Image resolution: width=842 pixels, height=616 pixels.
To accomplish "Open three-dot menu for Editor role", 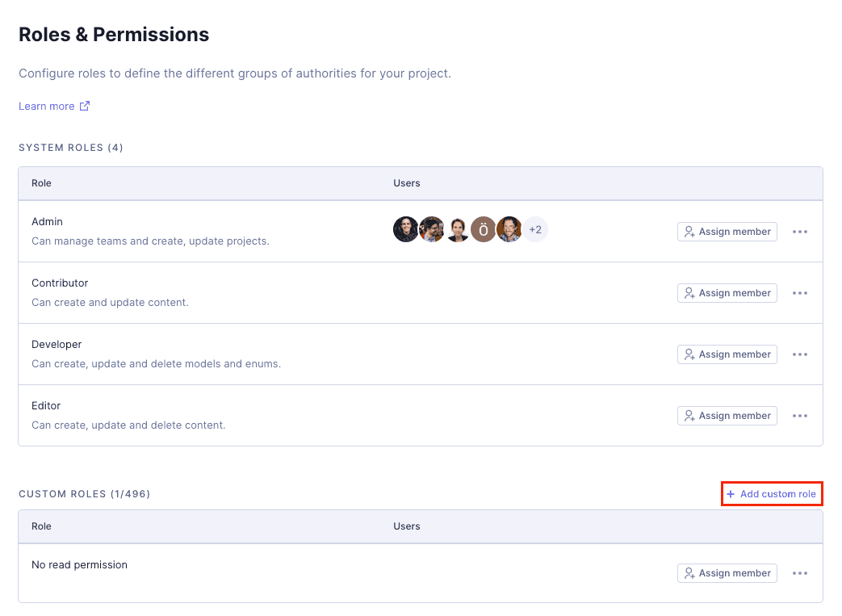I will 800,416.
